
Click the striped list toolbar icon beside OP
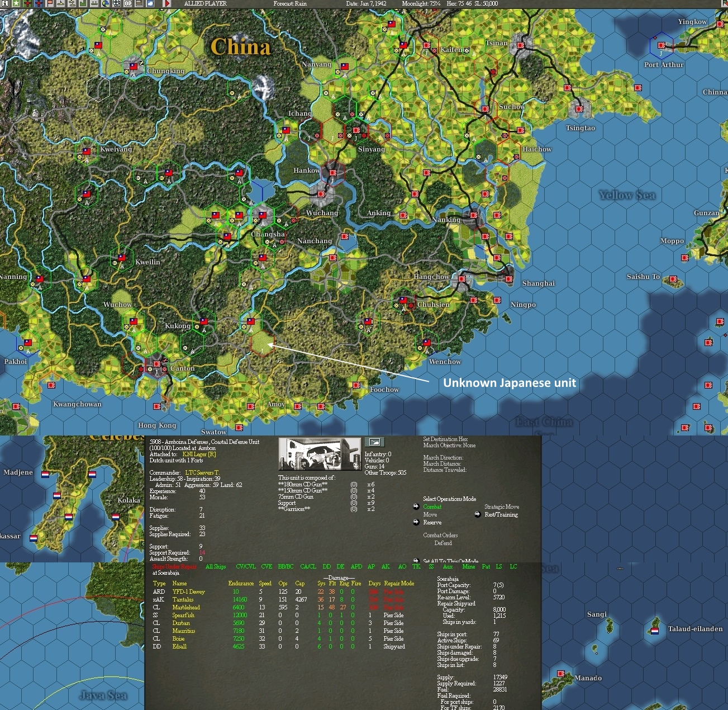[139, 3]
